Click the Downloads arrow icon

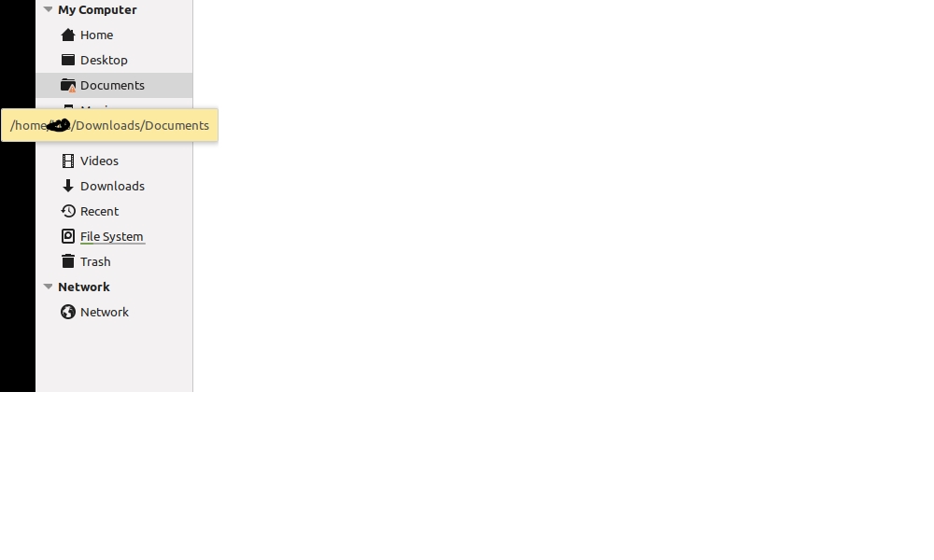point(68,187)
